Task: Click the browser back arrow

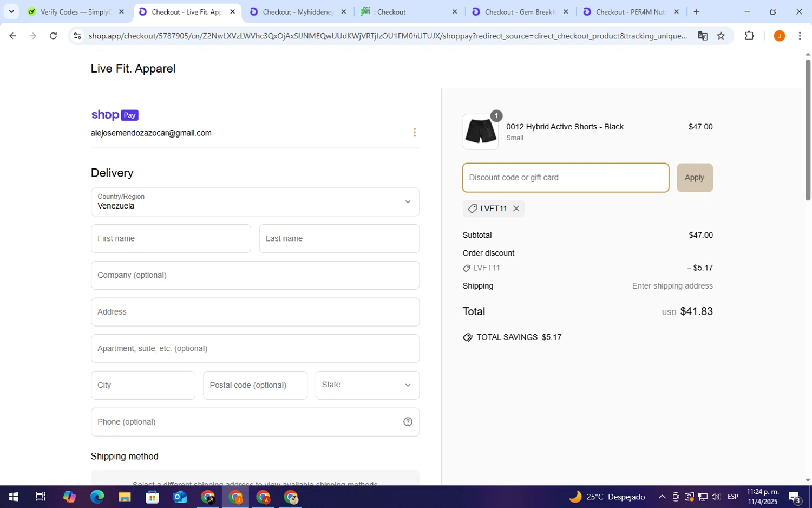Action: click(12, 36)
